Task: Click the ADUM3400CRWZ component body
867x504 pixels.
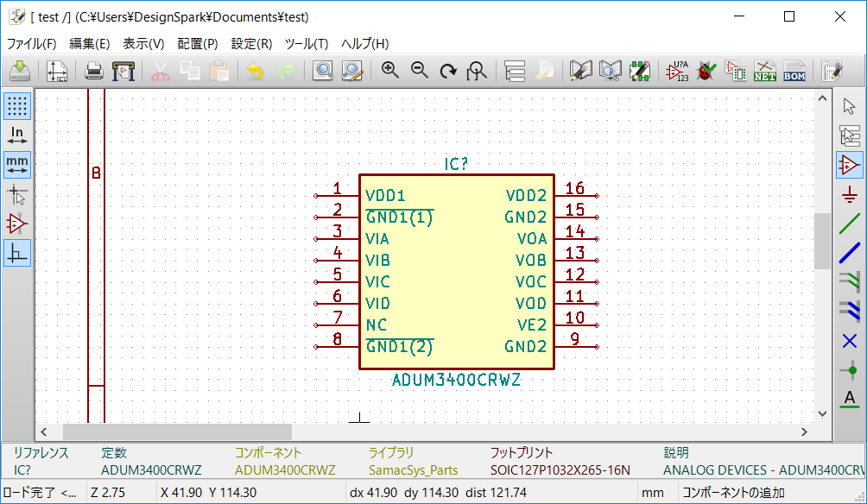Action: click(x=457, y=272)
